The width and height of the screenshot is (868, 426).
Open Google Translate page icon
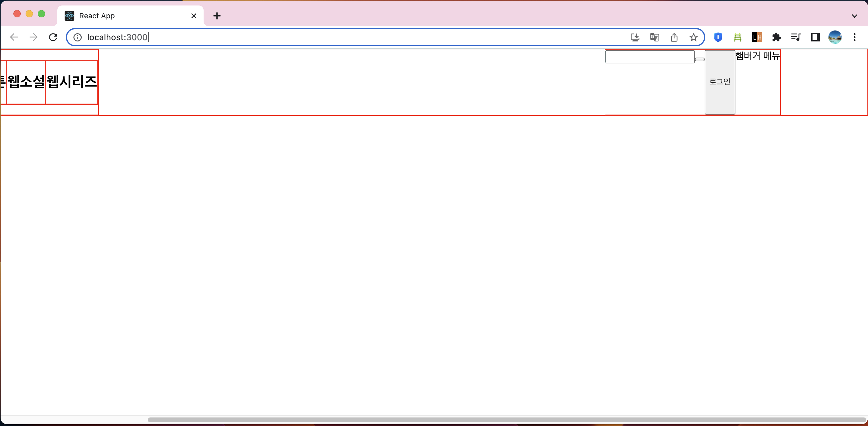point(654,37)
